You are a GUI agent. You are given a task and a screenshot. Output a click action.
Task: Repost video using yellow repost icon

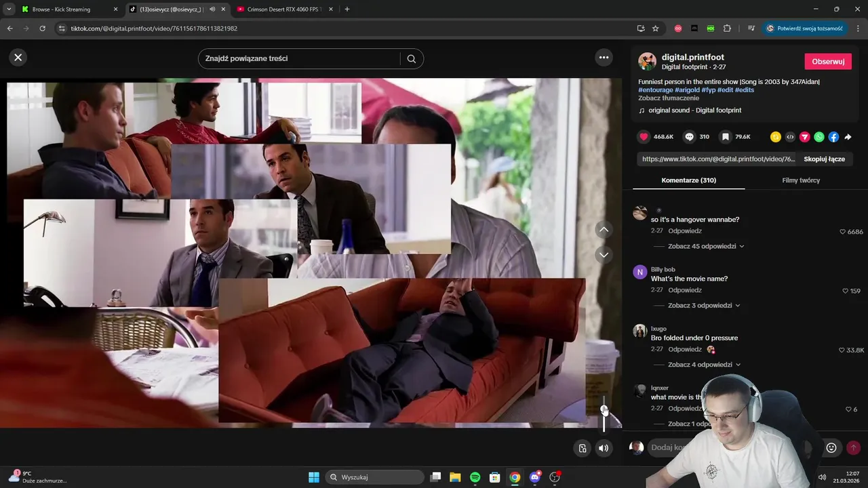point(775,137)
